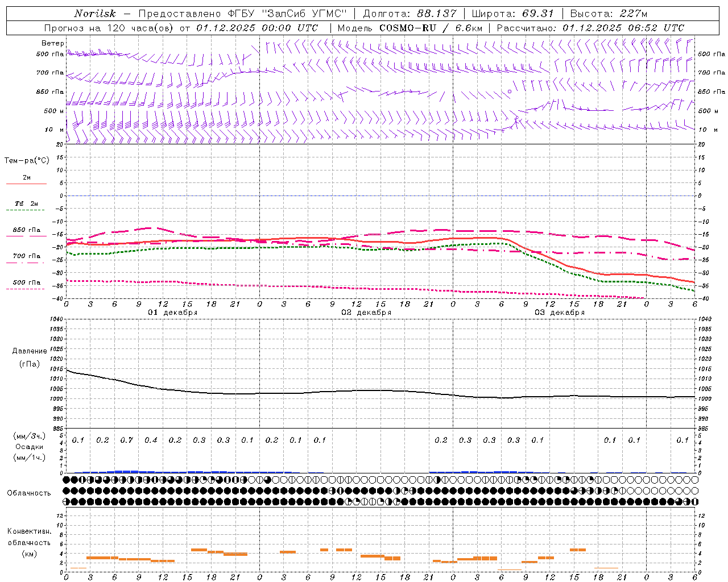Click the '01 декабря' date label
The width and height of the screenshot is (728, 582).
point(173,313)
